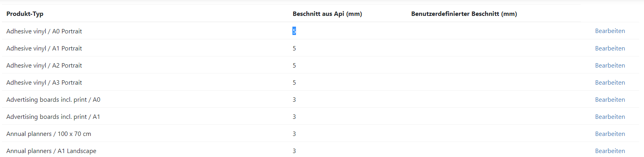The width and height of the screenshot is (644, 157).
Task: Select Adhesive vinyl / A2 Portrait text
Action: (44, 66)
